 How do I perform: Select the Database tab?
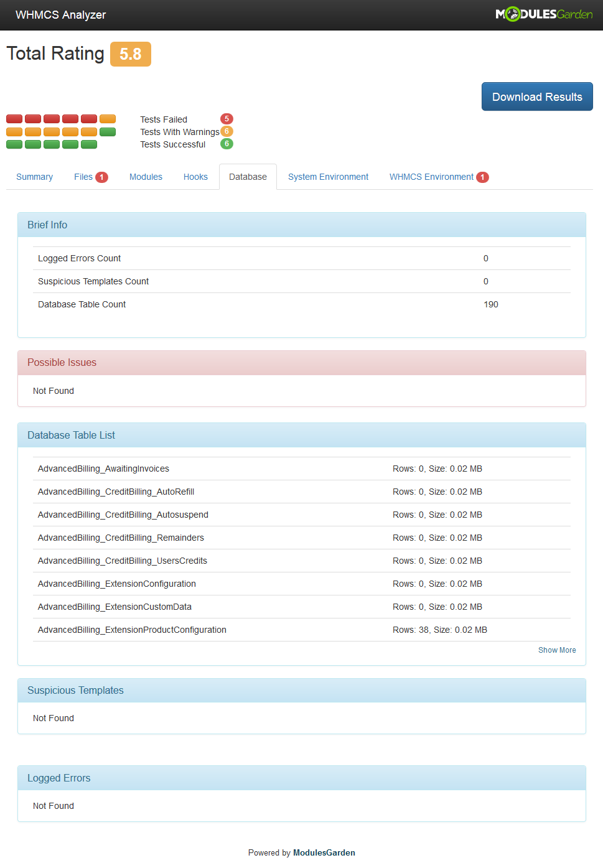[x=248, y=177]
